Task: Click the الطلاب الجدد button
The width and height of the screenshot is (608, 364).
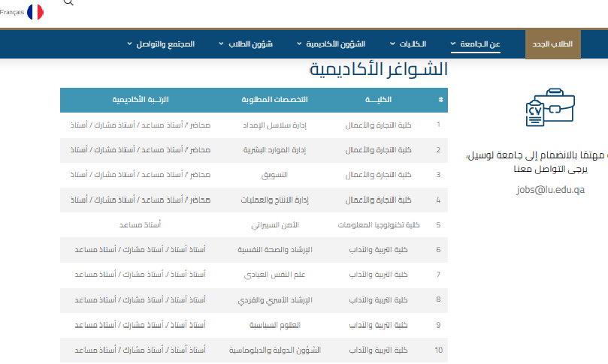Action: click(x=558, y=44)
